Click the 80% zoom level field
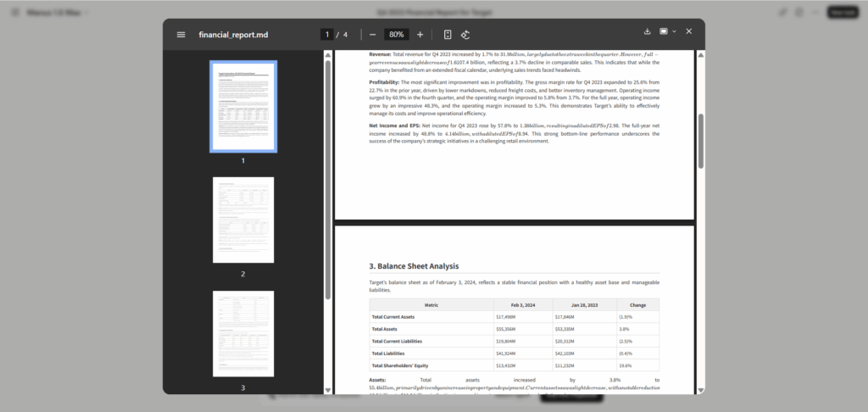This screenshot has width=868, height=412. pyautogui.click(x=397, y=34)
